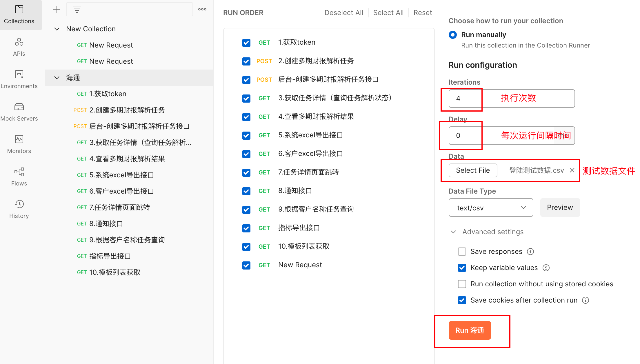This screenshot has width=640, height=364.
Task: Open the three-dot options menu beside search
Action: pyautogui.click(x=202, y=9)
